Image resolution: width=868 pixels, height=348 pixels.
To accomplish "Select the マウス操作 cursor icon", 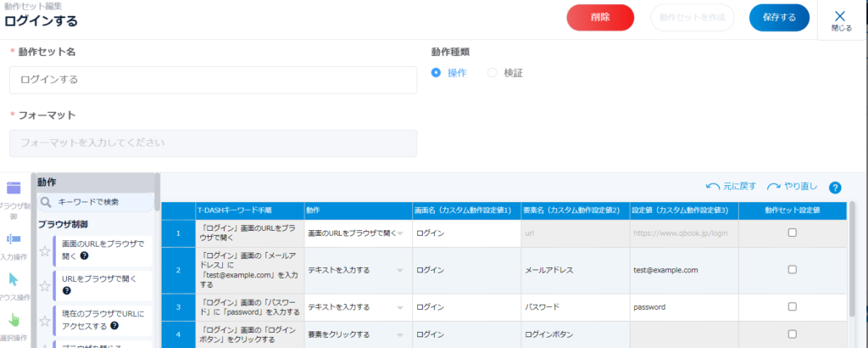I will (x=14, y=279).
